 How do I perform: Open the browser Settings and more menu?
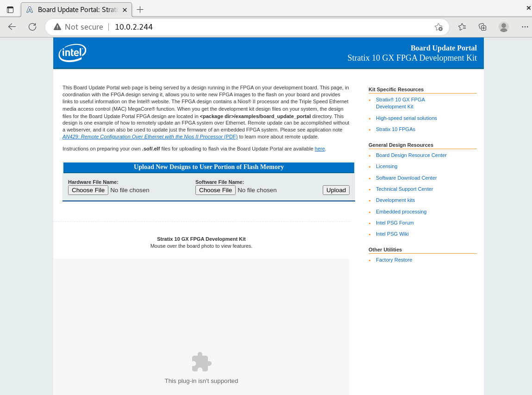tap(525, 27)
